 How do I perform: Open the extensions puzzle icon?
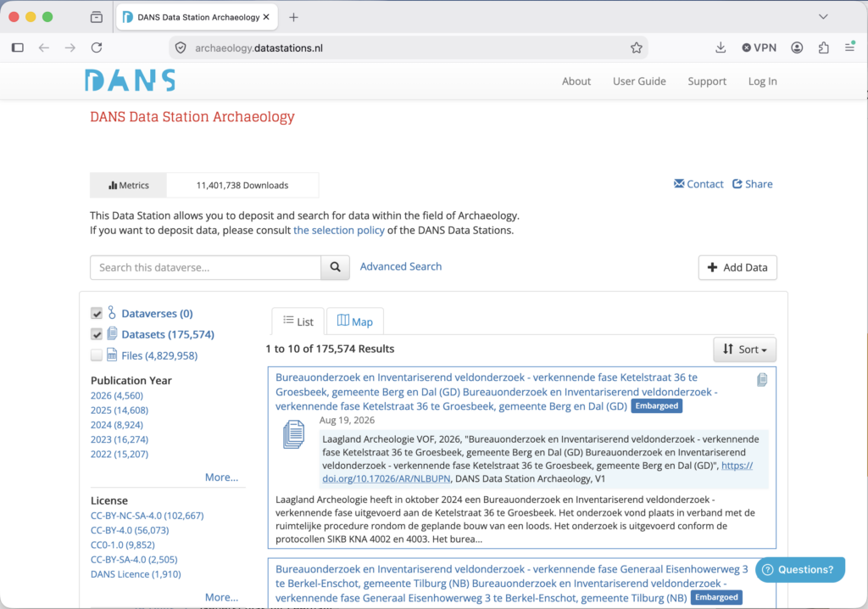824,47
